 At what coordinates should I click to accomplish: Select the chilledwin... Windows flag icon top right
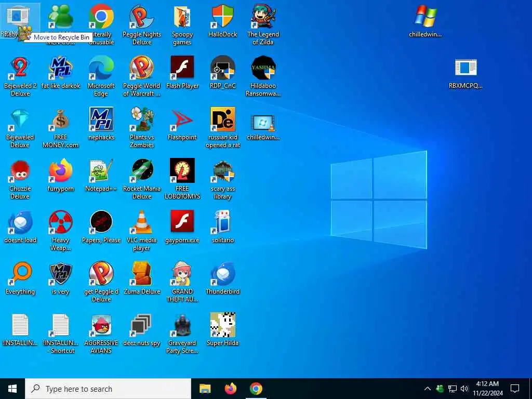tap(425, 16)
